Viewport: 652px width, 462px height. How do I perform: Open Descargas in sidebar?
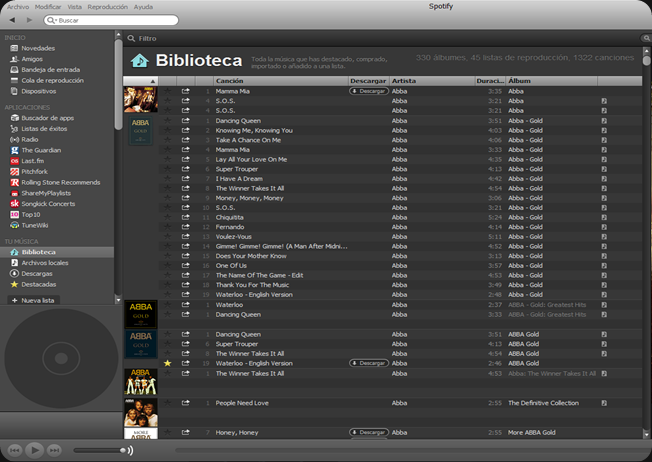[37, 274]
